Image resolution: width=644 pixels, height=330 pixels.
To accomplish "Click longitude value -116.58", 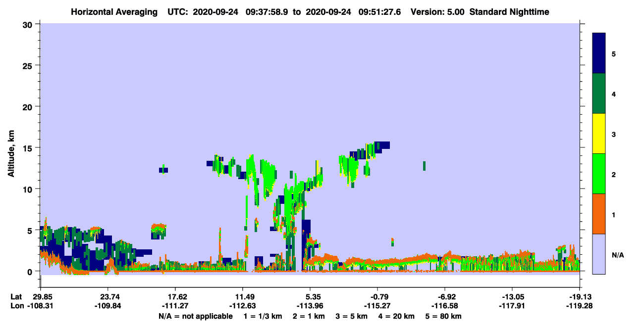I will tap(445, 306).
